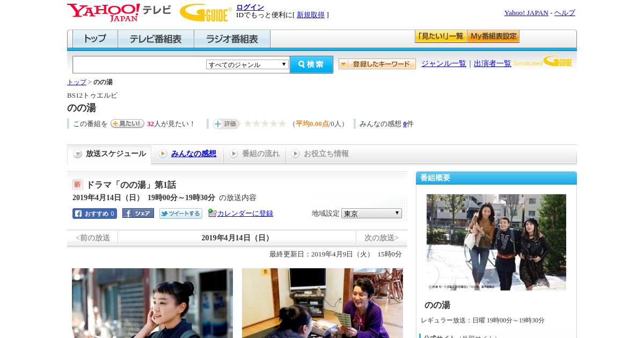This screenshot has width=644, height=338.
Task: Open the 出演者一覧 link
Action: pyautogui.click(x=493, y=63)
